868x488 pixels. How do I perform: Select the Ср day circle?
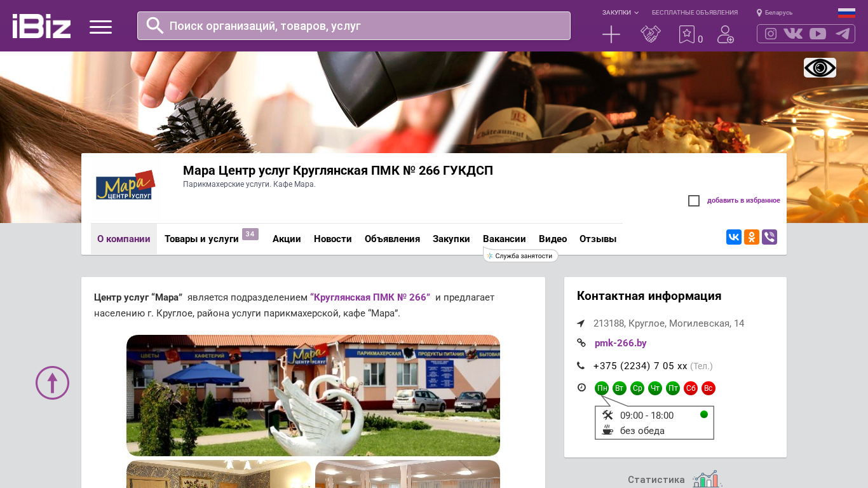pyautogui.click(x=637, y=388)
